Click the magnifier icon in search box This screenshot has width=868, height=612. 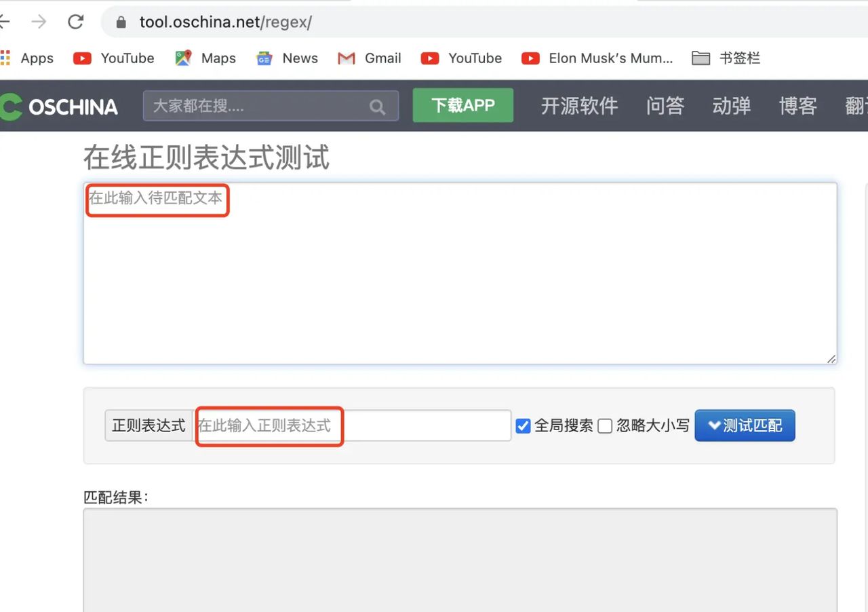tap(378, 107)
